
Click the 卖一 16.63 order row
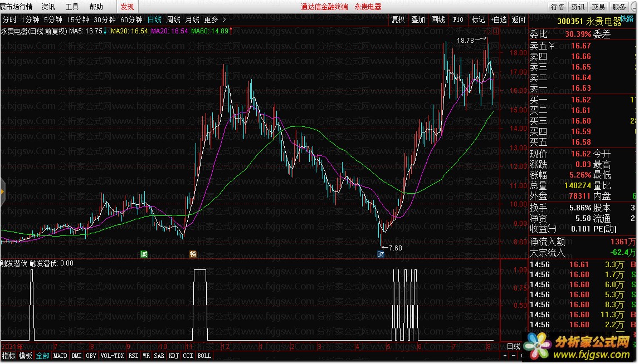[582, 88]
